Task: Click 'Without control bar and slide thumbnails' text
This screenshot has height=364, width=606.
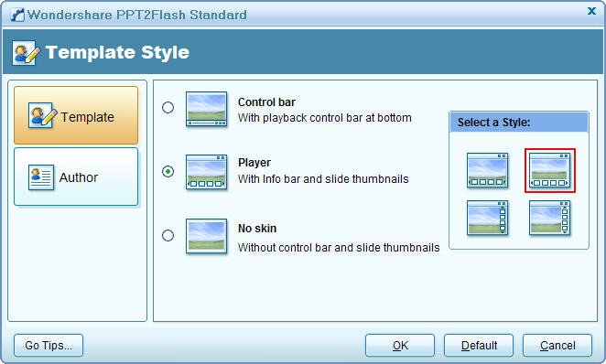Action: pos(339,248)
